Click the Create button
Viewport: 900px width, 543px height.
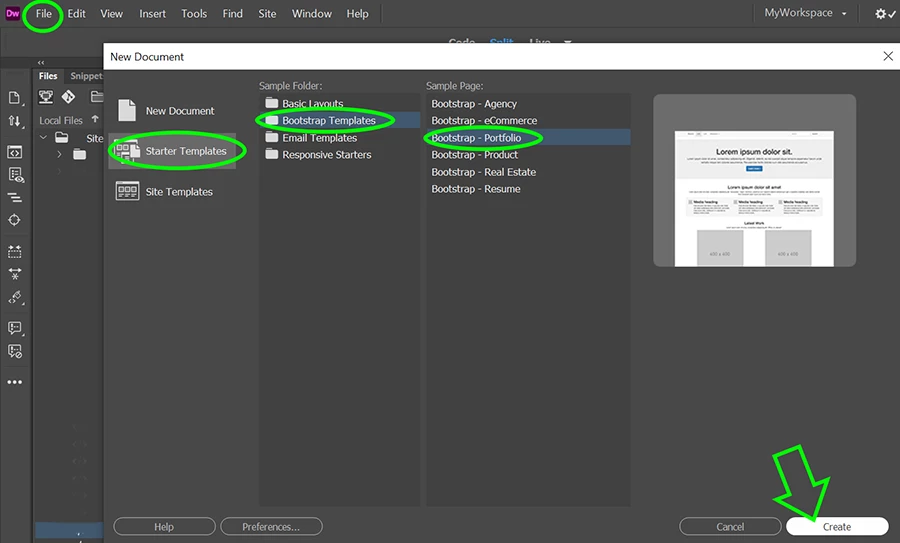point(837,526)
